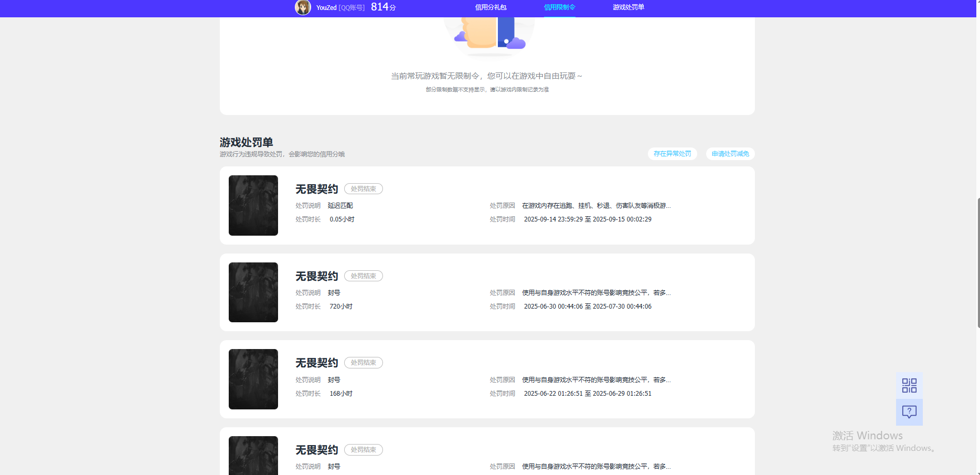The width and height of the screenshot is (980, 475).
Task: Open game thumbnail of the 720小时 ban
Action: [253, 292]
